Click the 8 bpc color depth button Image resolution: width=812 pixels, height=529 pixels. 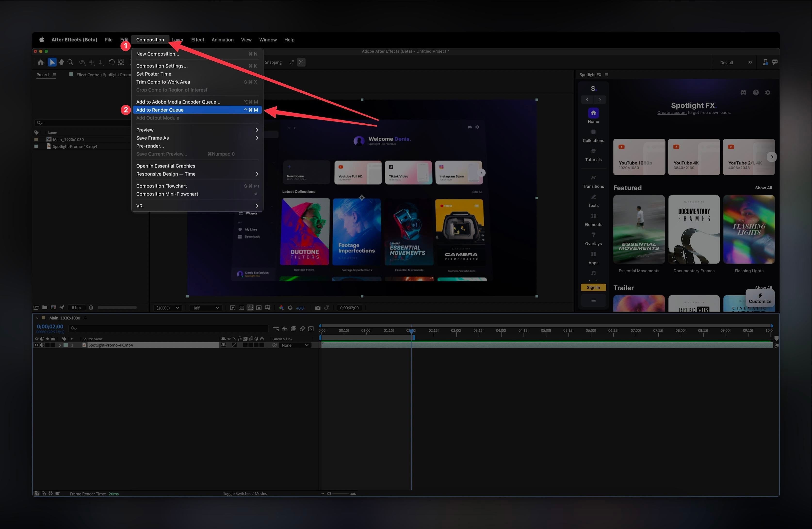click(76, 308)
